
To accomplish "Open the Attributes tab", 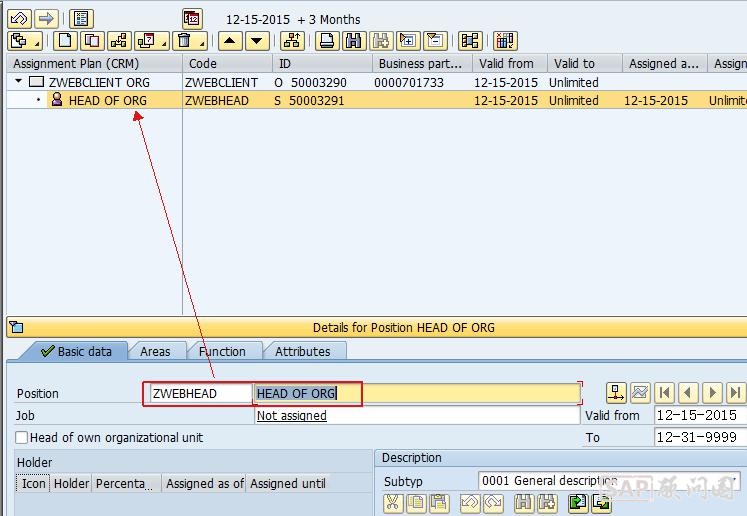I will (302, 351).
